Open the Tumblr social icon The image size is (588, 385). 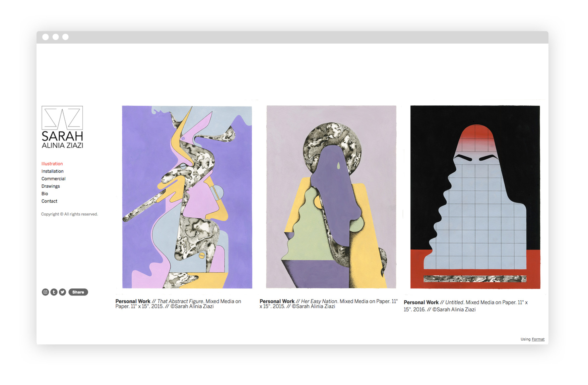(x=54, y=292)
